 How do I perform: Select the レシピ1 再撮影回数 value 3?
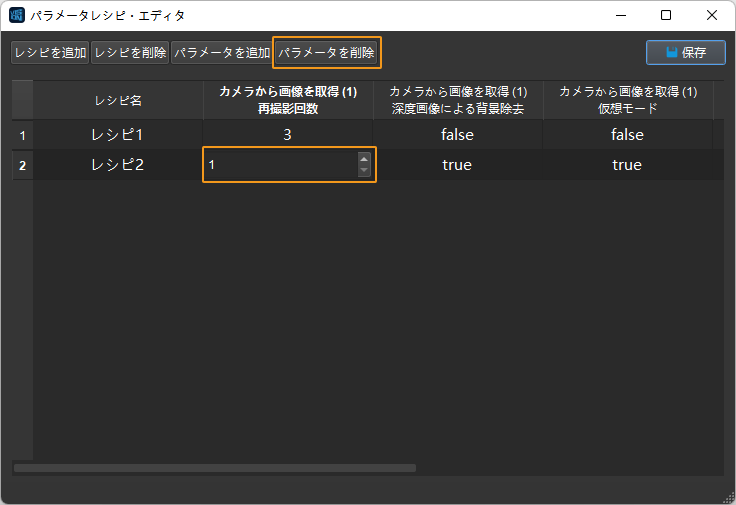[288, 135]
